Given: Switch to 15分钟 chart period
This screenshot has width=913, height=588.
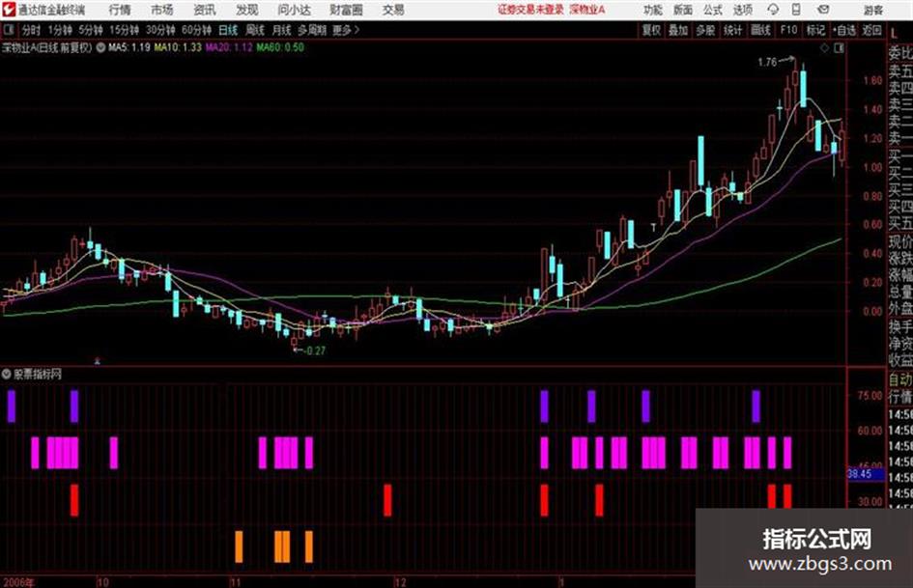Looking at the screenshot, I should click(x=124, y=30).
